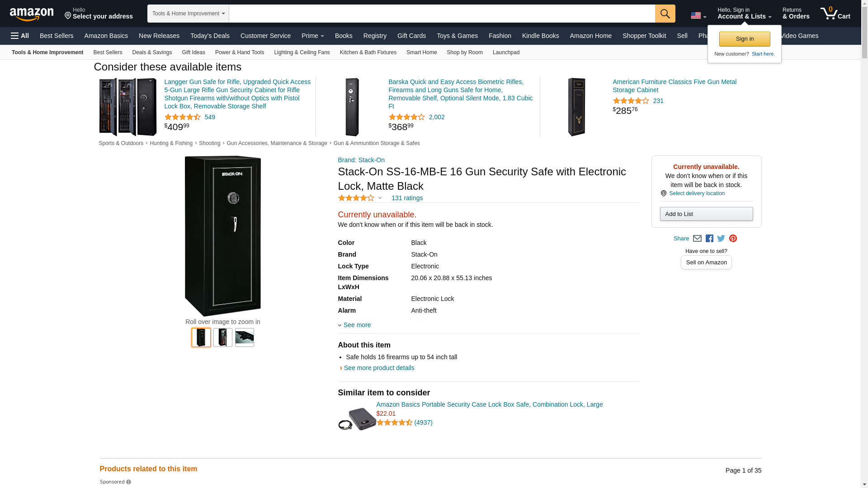The height and width of the screenshot is (488, 868).
Task: Share product on Twitter icon
Action: 721,239
